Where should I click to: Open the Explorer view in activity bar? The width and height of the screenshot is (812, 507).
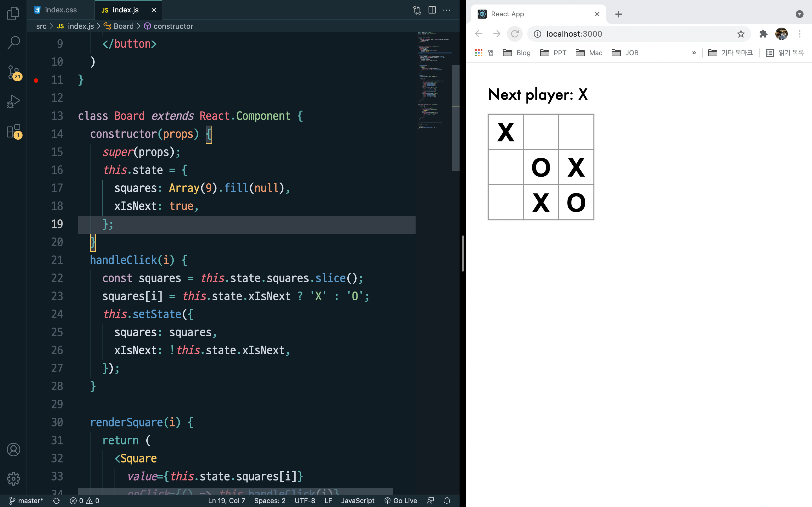14,14
